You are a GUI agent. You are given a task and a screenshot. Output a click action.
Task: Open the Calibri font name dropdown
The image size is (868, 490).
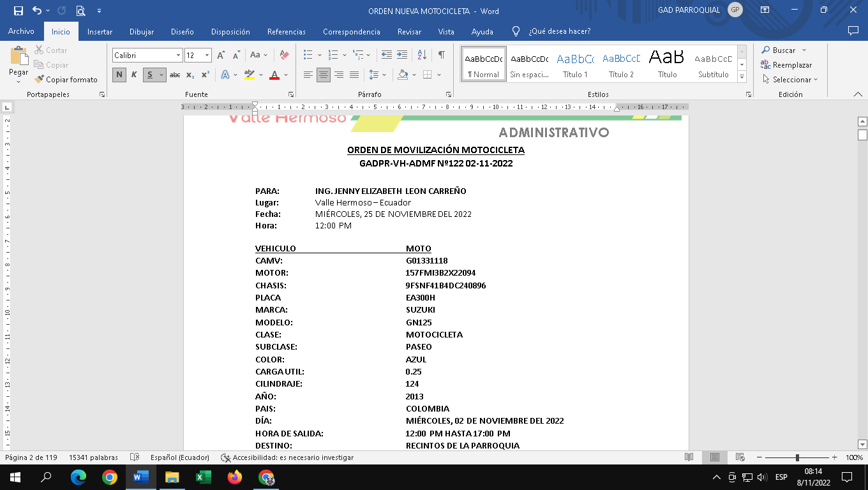click(x=178, y=56)
